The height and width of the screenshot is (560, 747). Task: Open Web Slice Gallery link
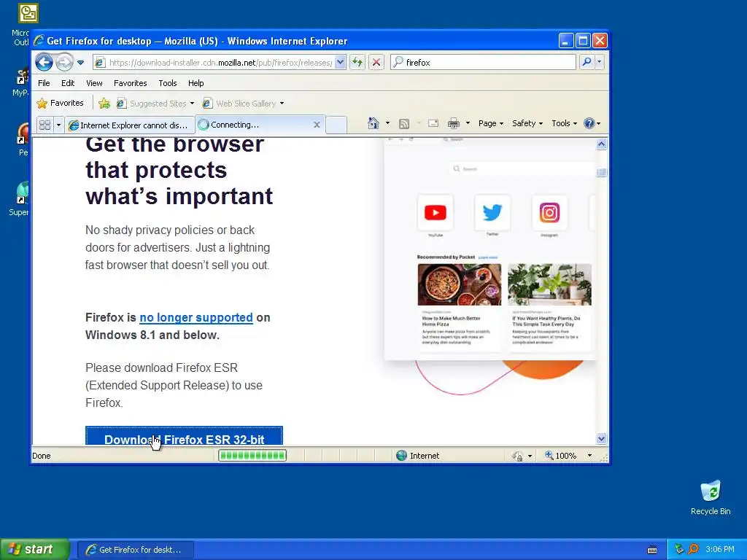tap(243, 104)
